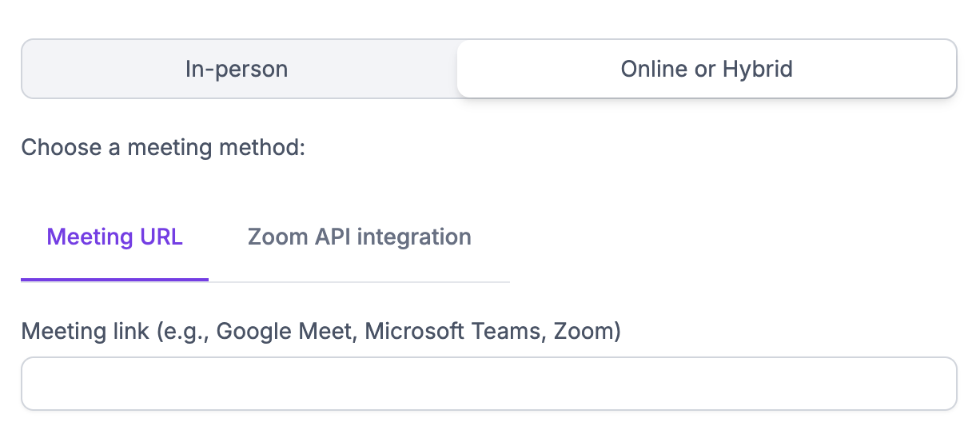
Task: Activate the Online or Hybrid segment
Action: (707, 69)
